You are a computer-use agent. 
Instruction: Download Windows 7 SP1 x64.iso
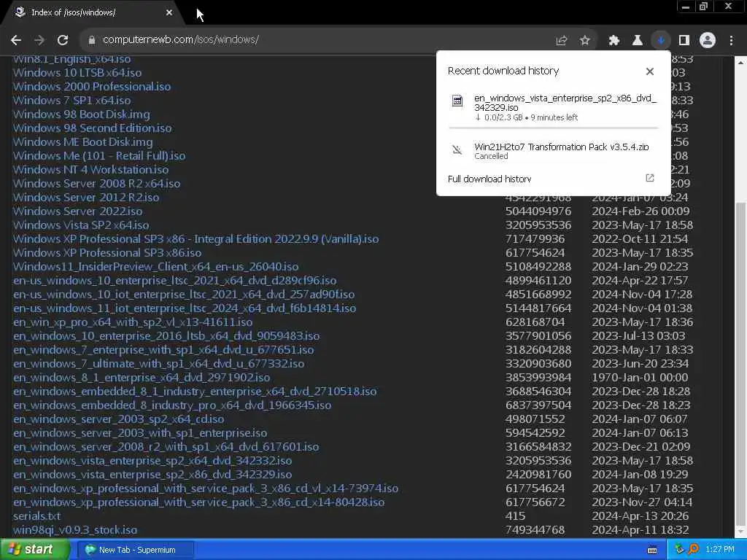tap(72, 101)
